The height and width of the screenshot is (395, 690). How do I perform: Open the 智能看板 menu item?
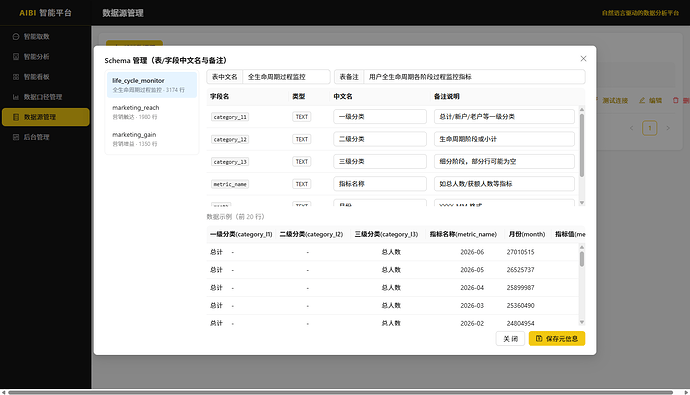pyautogui.click(x=46, y=77)
